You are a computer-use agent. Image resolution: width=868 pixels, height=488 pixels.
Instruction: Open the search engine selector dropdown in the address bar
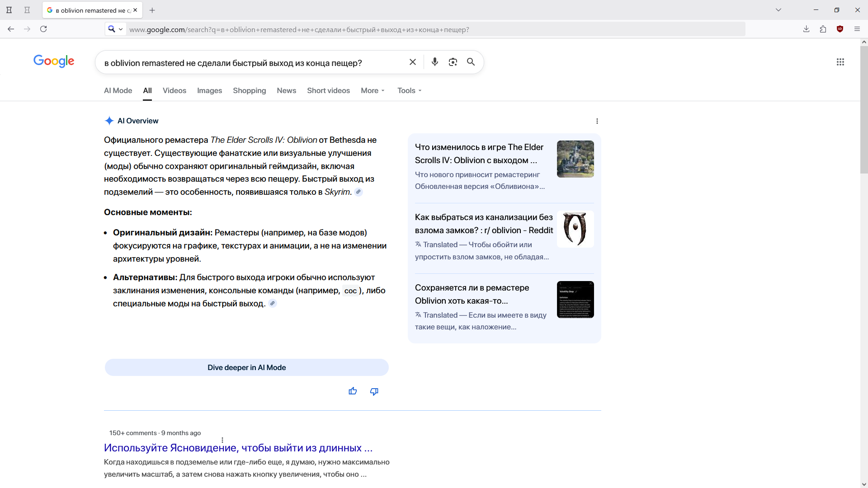115,29
